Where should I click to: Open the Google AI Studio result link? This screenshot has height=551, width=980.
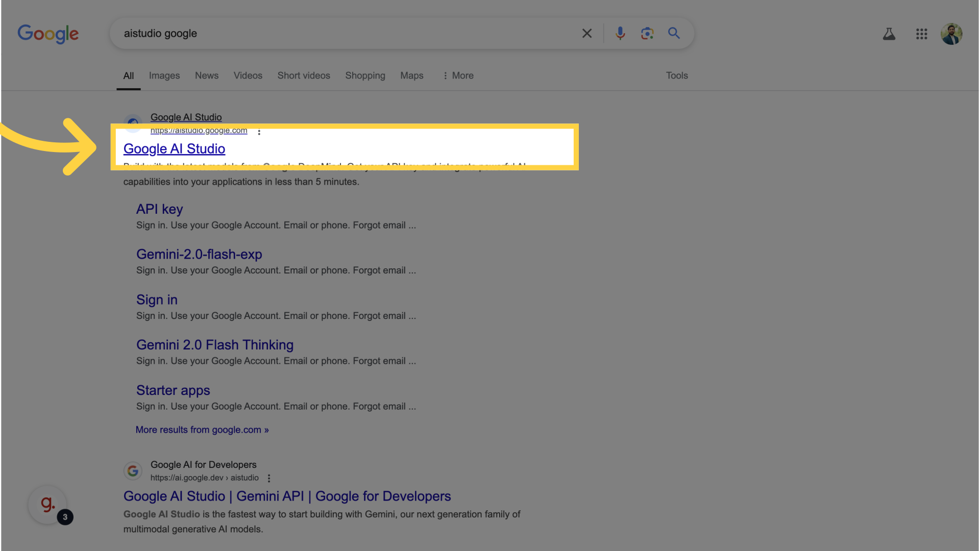[x=174, y=149]
